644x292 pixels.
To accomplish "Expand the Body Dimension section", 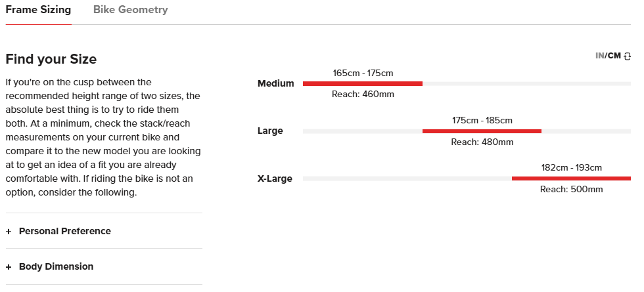I will pos(56,266).
